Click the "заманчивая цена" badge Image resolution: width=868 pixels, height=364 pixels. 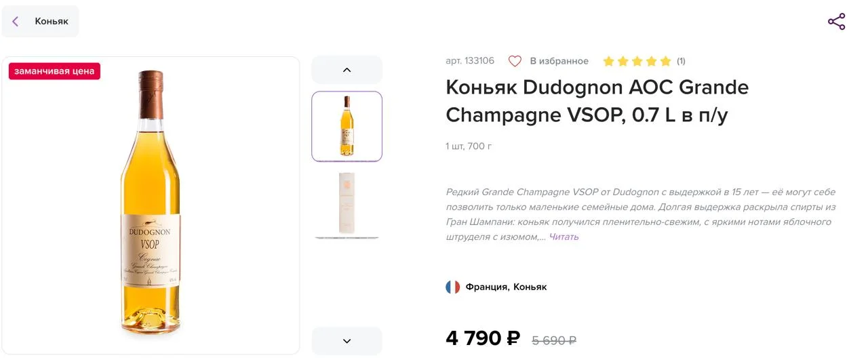click(54, 71)
